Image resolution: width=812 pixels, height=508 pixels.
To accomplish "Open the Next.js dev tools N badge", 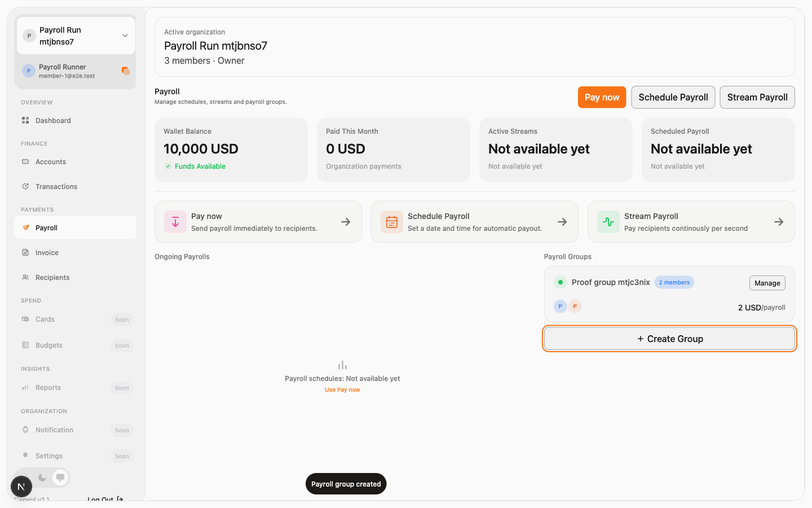I will tap(21, 487).
